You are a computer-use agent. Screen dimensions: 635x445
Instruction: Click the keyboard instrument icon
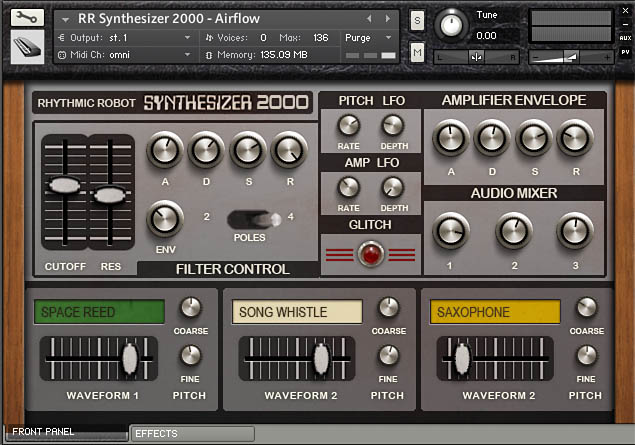pyautogui.click(x=27, y=47)
